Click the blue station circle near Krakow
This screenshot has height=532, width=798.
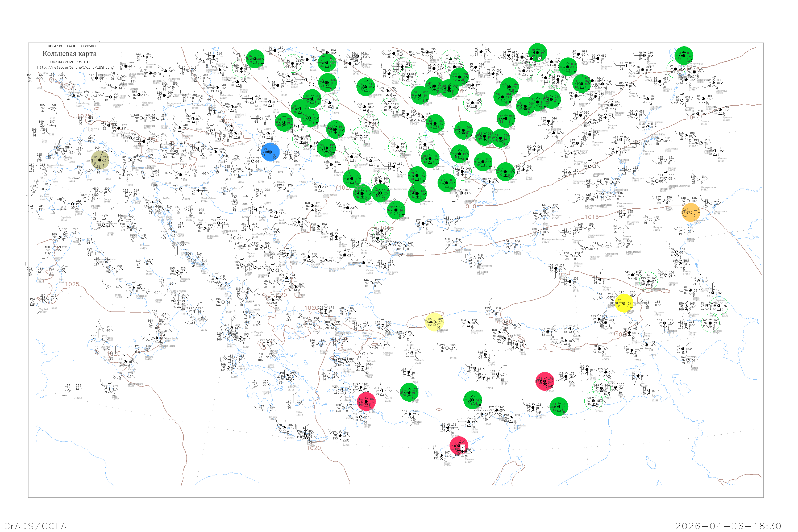coord(271,152)
